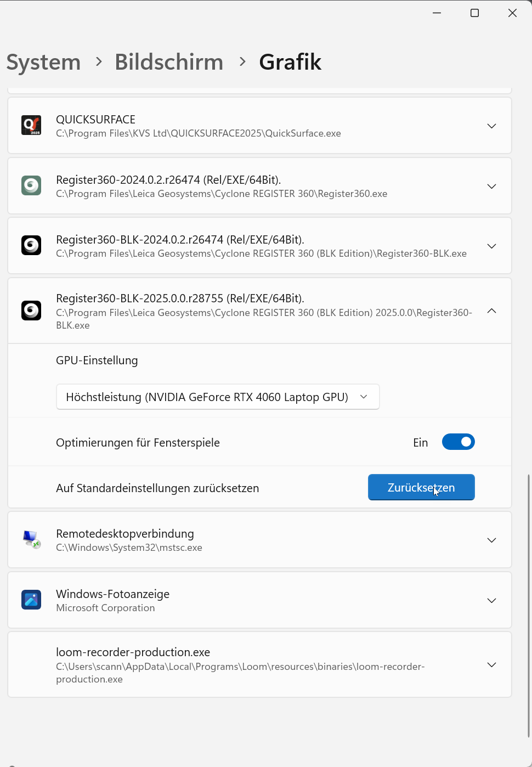Click the Zurücksetzen button

point(421,487)
